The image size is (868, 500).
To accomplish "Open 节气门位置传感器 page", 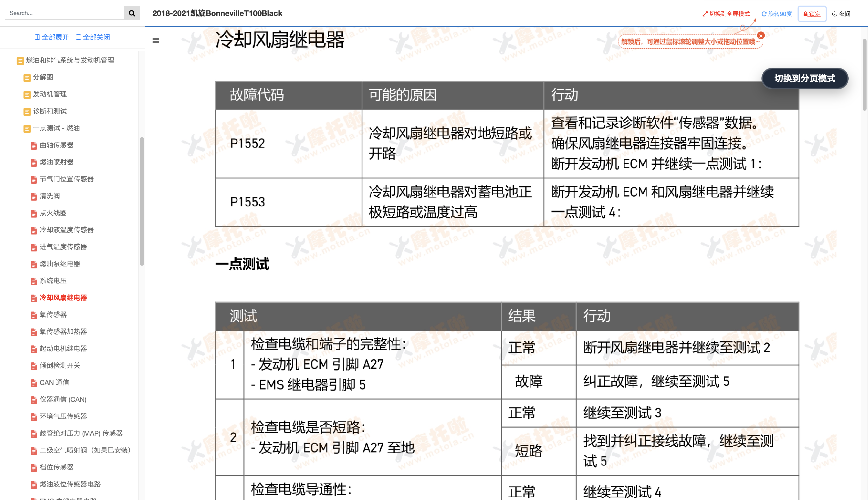I will tap(62, 179).
